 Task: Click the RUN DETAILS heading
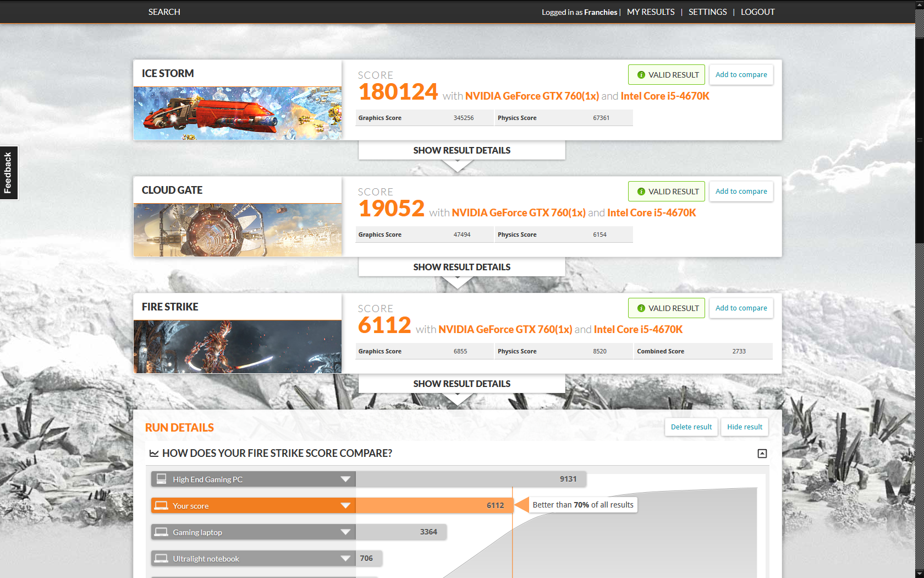click(x=179, y=428)
